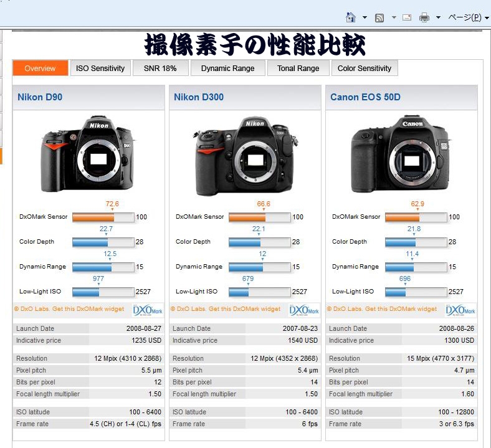491x448 pixels.
Task: Select resolution 15 Mpix (4770 x 3177)
Action: point(441,358)
